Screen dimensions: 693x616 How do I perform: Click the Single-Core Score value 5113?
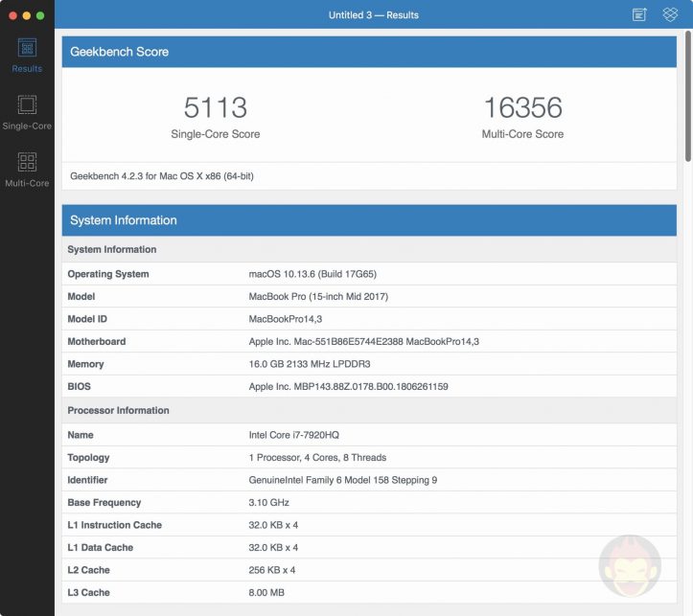coord(216,107)
